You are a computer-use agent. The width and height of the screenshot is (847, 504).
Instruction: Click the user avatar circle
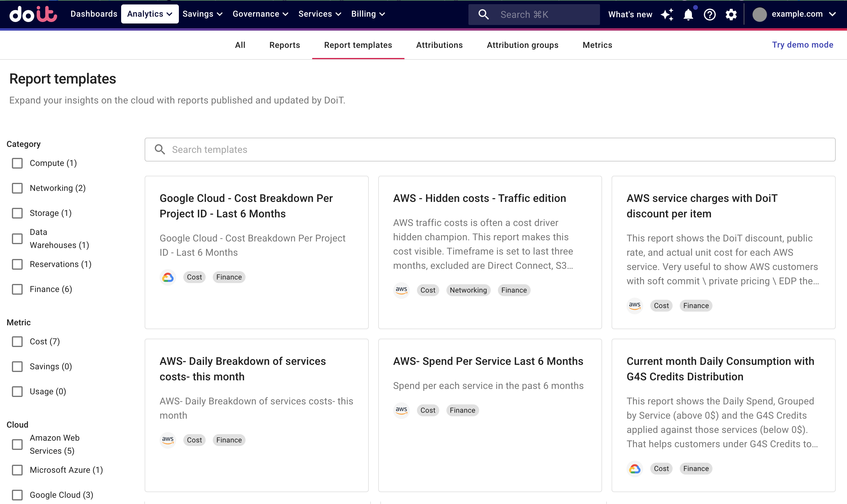pyautogui.click(x=760, y=14)
